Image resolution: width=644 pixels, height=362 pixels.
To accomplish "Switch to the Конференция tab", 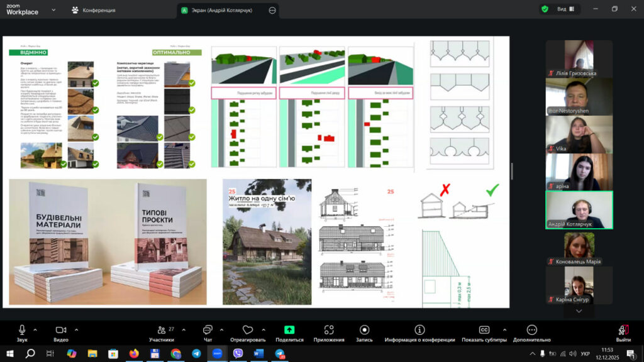I will point(93,10).
